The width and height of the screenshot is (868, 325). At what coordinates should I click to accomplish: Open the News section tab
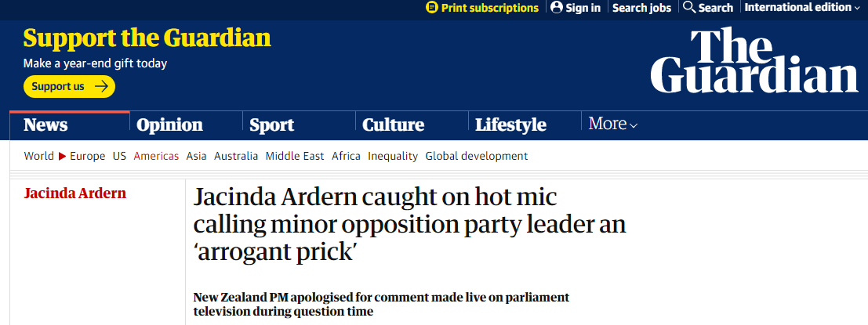click(45, 125)
